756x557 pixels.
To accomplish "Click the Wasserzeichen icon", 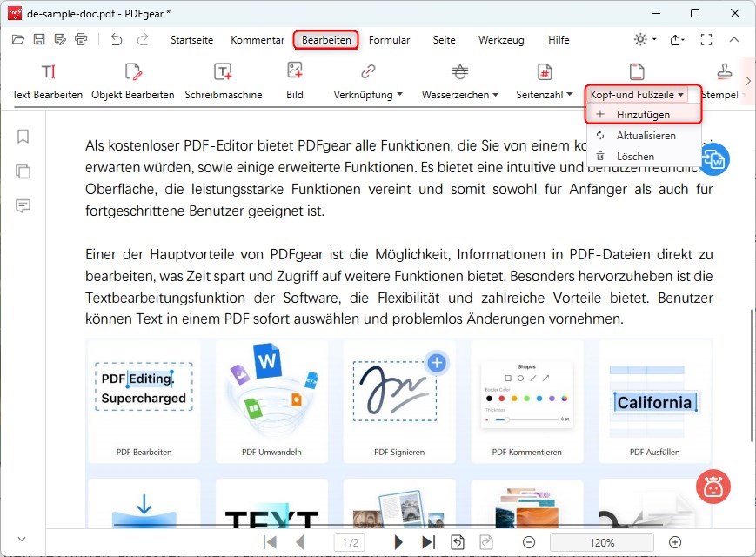I will point(460,72).
